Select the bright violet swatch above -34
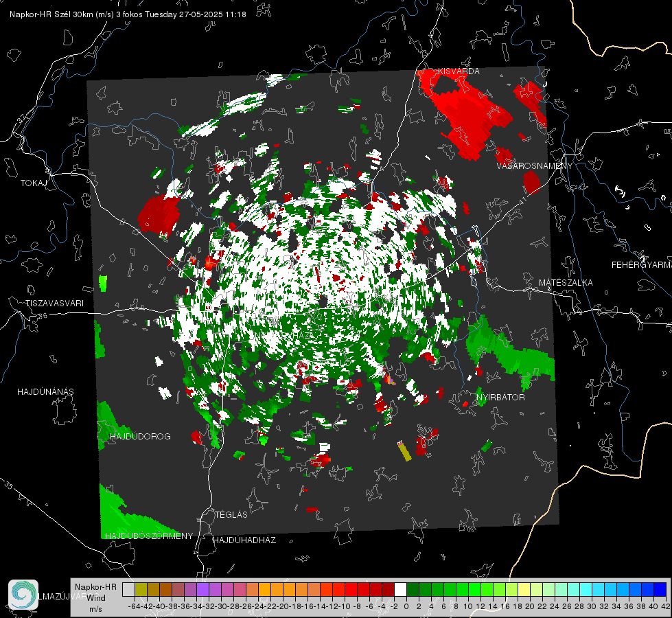Viewport: 672px width, 618px height. click(202, 589)
